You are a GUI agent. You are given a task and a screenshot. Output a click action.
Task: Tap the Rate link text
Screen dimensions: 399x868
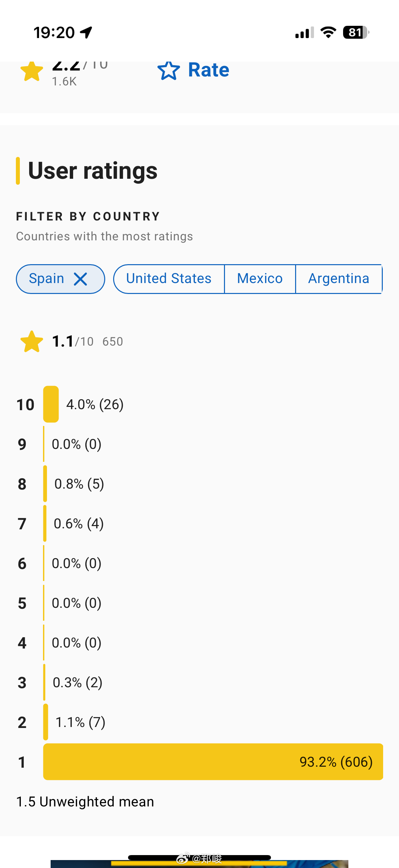pos(208,70)
